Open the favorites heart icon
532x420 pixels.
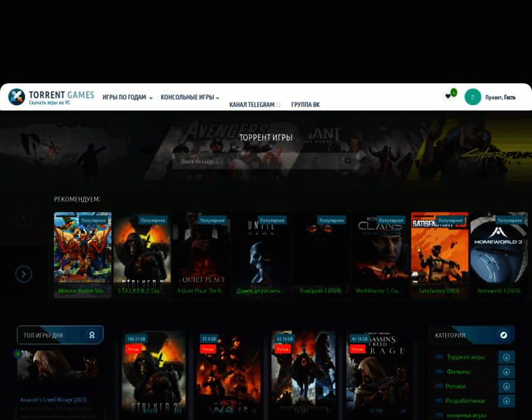point(448,97)
